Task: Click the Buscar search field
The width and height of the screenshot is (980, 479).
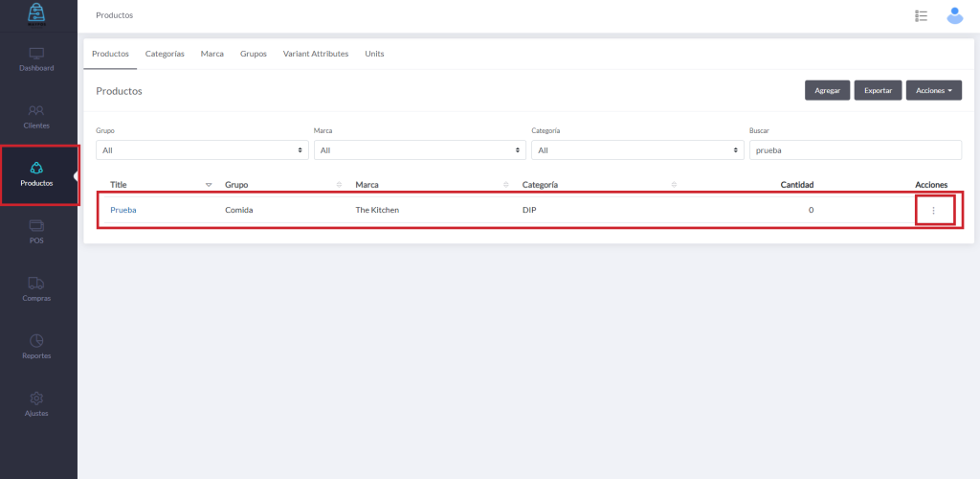Action: [x=855, y=150]
